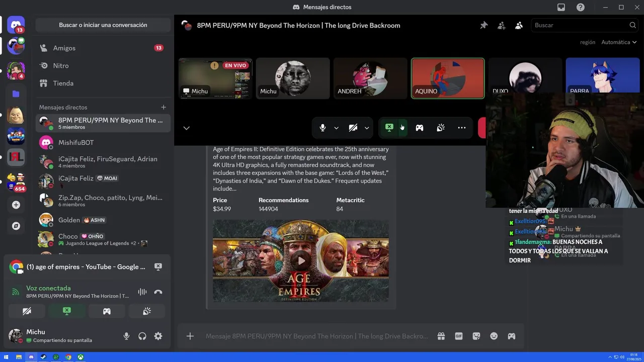
Task: Toggle microphone mute in call control bar
Action: [323, 128]
